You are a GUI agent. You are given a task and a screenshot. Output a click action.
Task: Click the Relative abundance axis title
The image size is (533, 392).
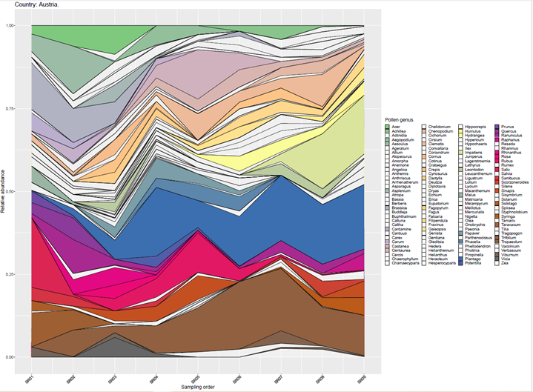(x=4, y=193)
